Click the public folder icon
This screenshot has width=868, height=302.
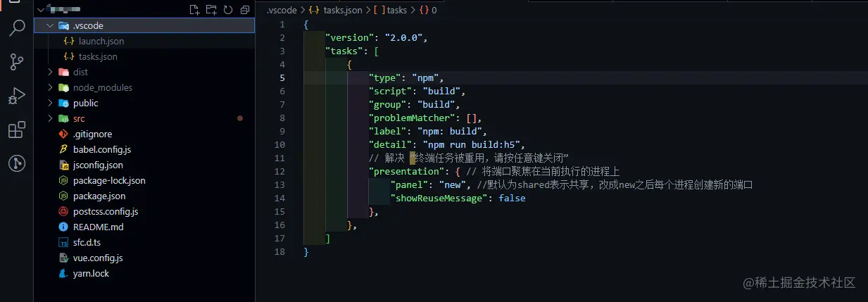[x=63, y=103]
